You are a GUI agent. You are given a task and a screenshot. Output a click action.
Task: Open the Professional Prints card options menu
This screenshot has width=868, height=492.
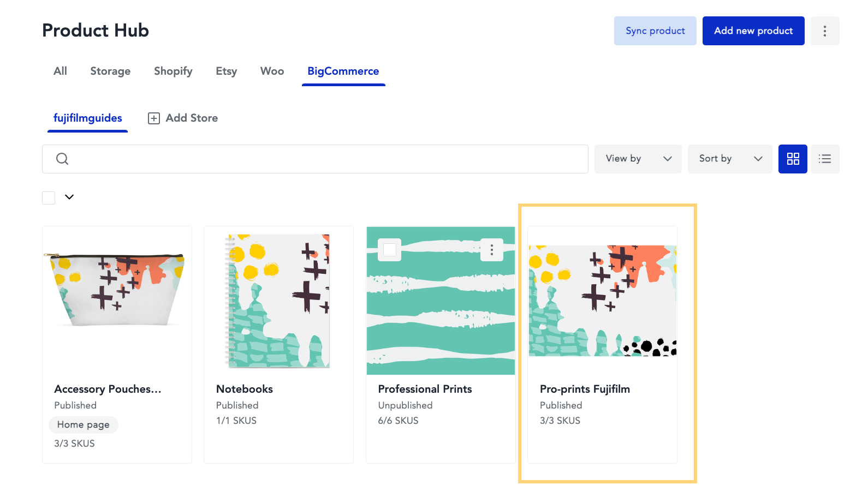492,250
